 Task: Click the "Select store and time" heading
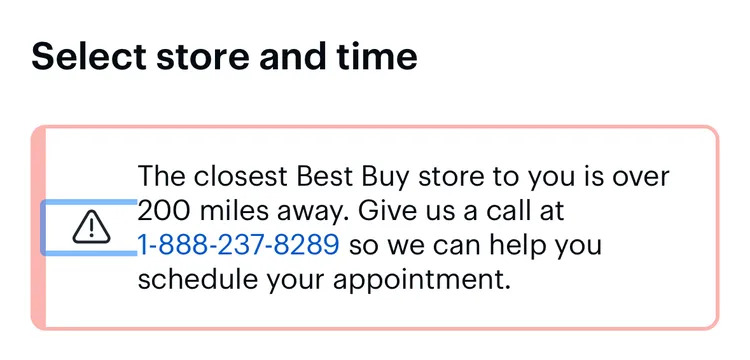(224, 56)
